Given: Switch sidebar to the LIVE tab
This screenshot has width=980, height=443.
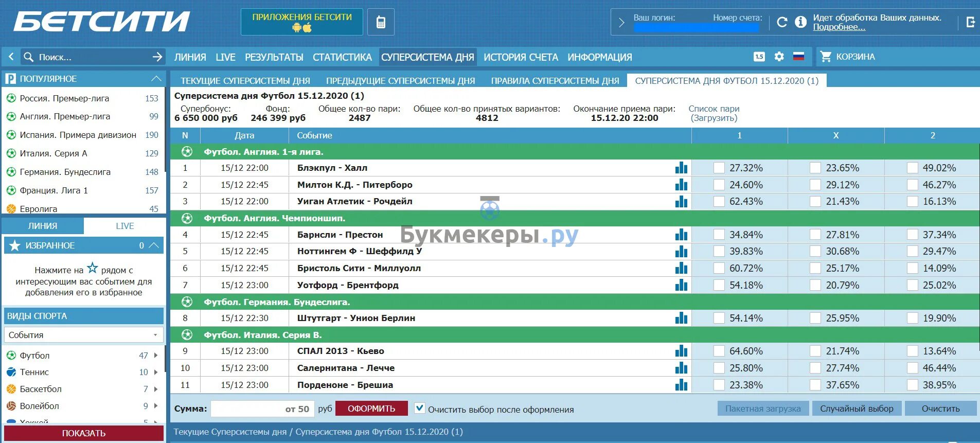Looking at the screenshot, I should (124, 226).
